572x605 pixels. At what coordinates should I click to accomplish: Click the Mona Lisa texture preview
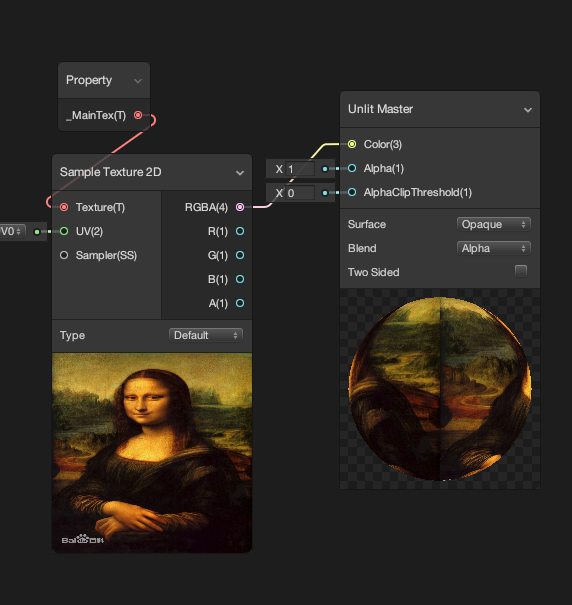pyautogui.click(x=152, y=453)
